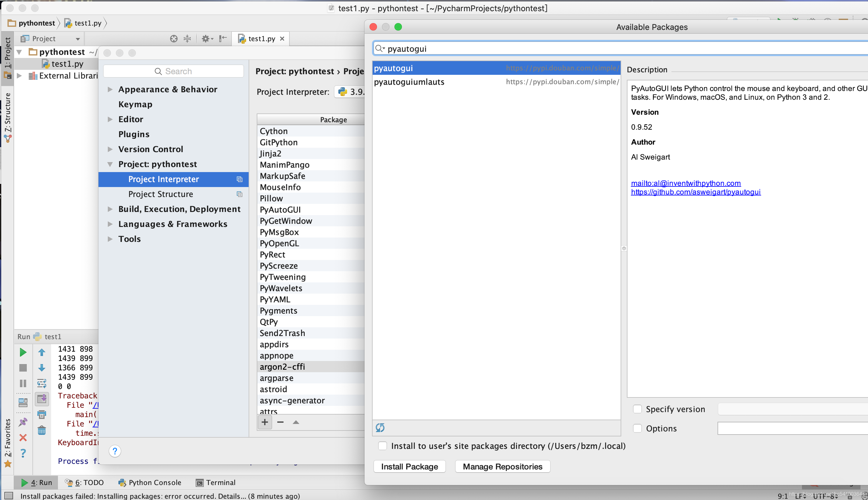Click the pyautogui search field in Available Packages
Viewport: 868px width, 500px height.
point(621,49)
